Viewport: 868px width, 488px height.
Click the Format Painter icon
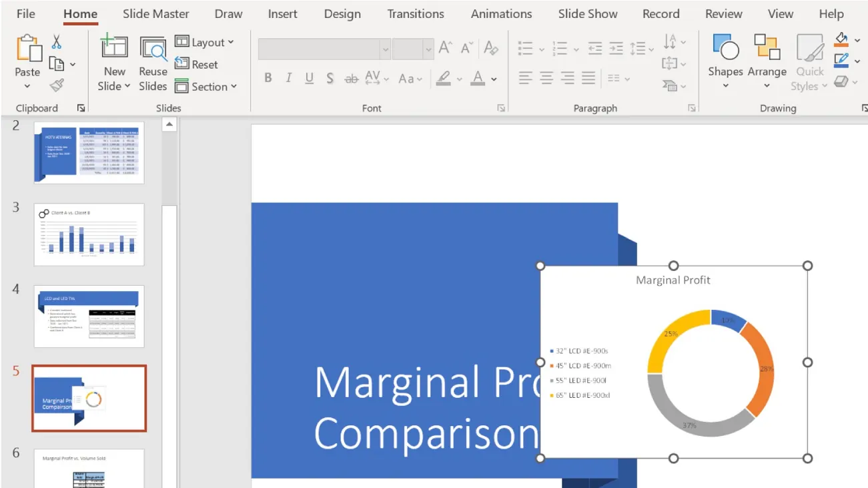tap(58, 85)
